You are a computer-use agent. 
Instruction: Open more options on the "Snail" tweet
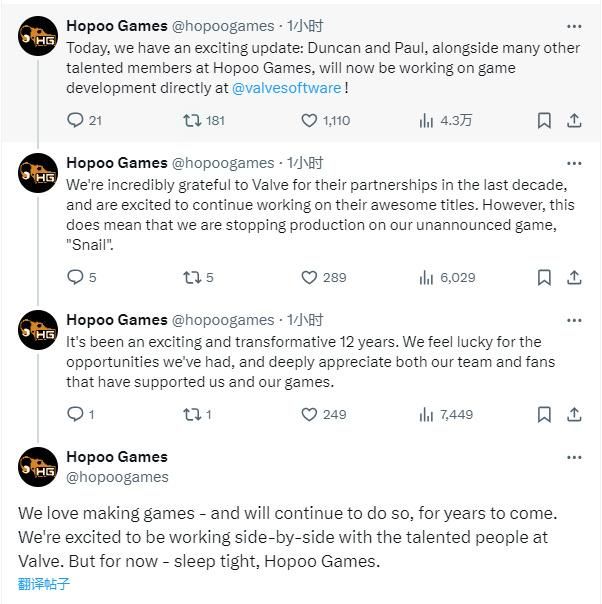pos(574,162)
